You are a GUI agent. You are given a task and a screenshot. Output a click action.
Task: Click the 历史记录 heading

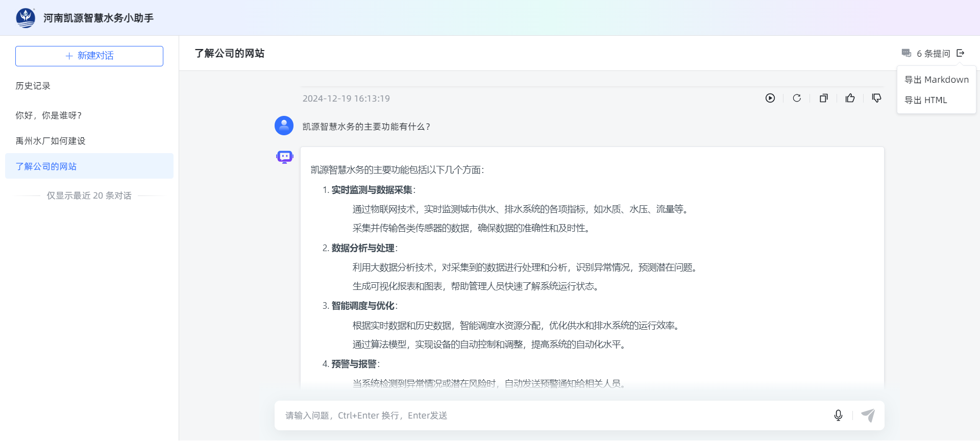[x=33, y=86]
